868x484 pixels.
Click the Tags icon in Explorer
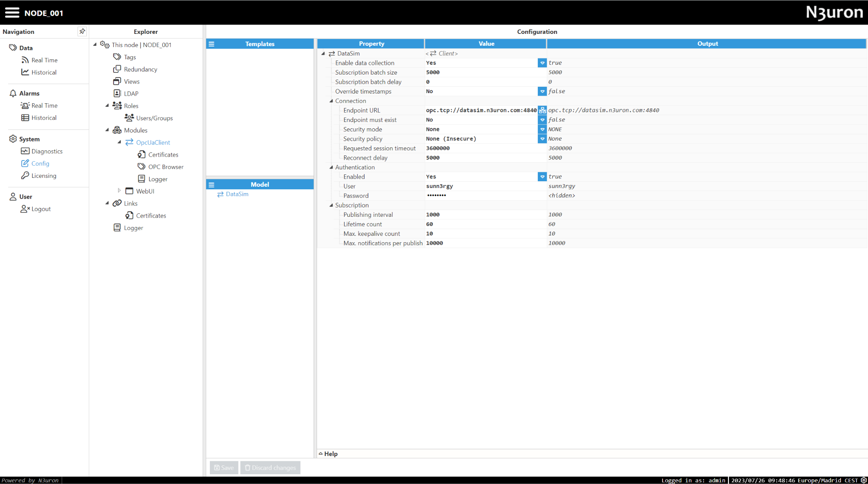coord(117,57)
